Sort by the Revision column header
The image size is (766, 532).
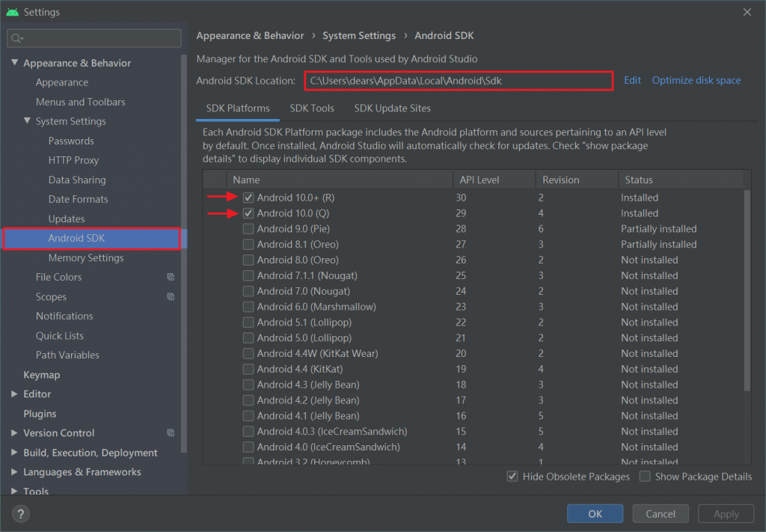577,180
